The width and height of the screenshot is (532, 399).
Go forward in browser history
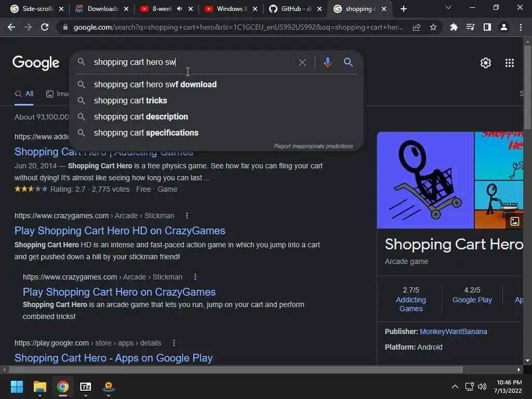pyautogui.click(x=28, y=27)
